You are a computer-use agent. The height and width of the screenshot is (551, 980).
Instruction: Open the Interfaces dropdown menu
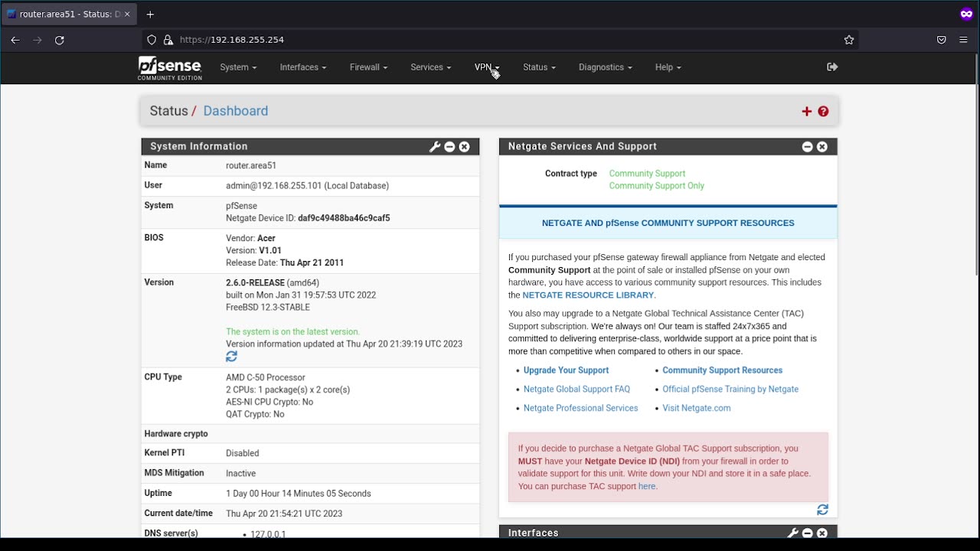click(303, 67)
